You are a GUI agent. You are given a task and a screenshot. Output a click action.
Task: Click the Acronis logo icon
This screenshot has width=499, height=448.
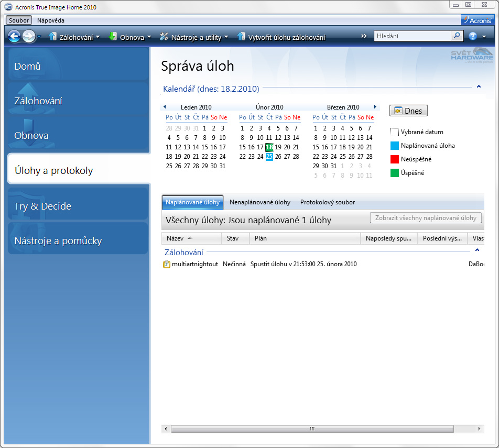coord(477,20)
